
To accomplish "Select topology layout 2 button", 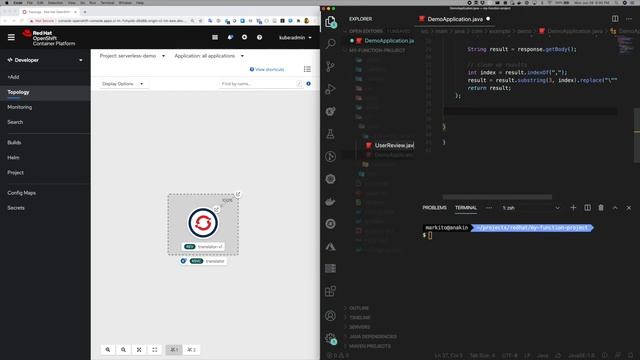I will pyautogui.click(x=191, y=350).
